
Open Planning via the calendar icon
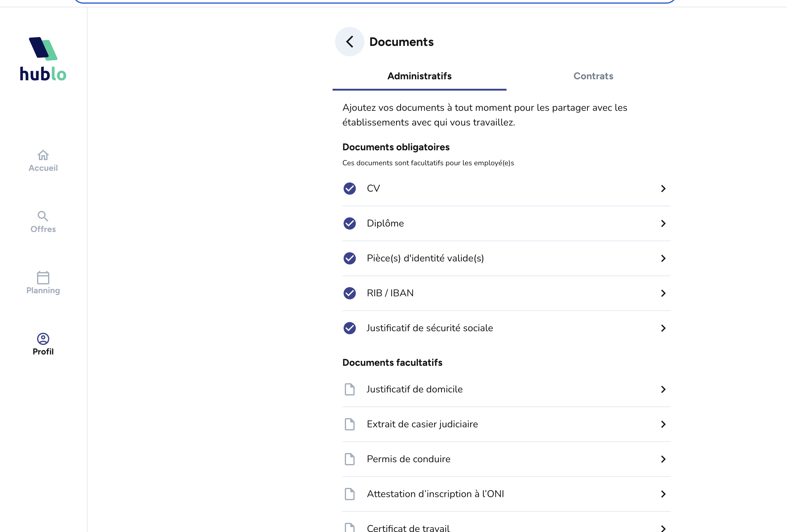(43, 278)
